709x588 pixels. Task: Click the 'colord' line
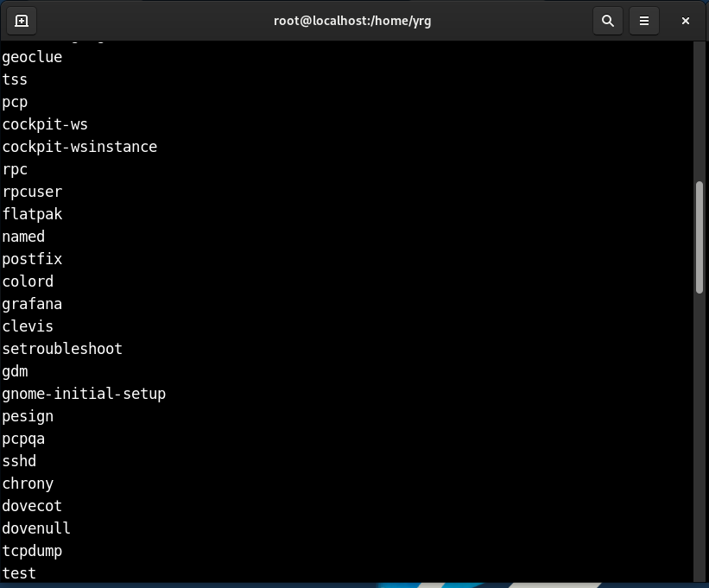click(28, 281)
